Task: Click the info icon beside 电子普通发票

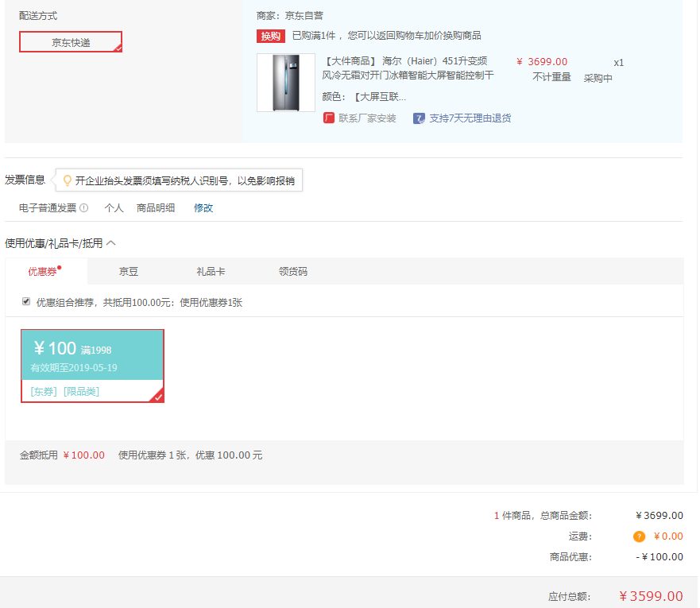Action: [84, 208]
